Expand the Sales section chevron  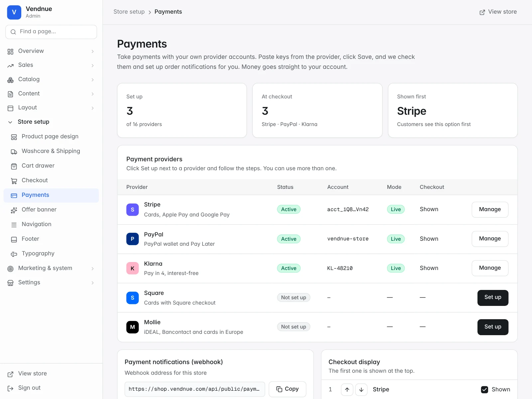tap(92, 66)
